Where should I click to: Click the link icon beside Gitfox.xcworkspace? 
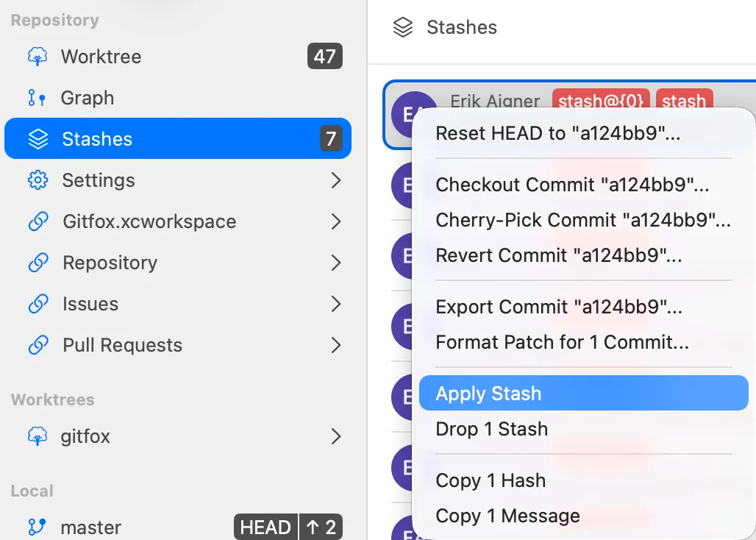pos(38,221)
